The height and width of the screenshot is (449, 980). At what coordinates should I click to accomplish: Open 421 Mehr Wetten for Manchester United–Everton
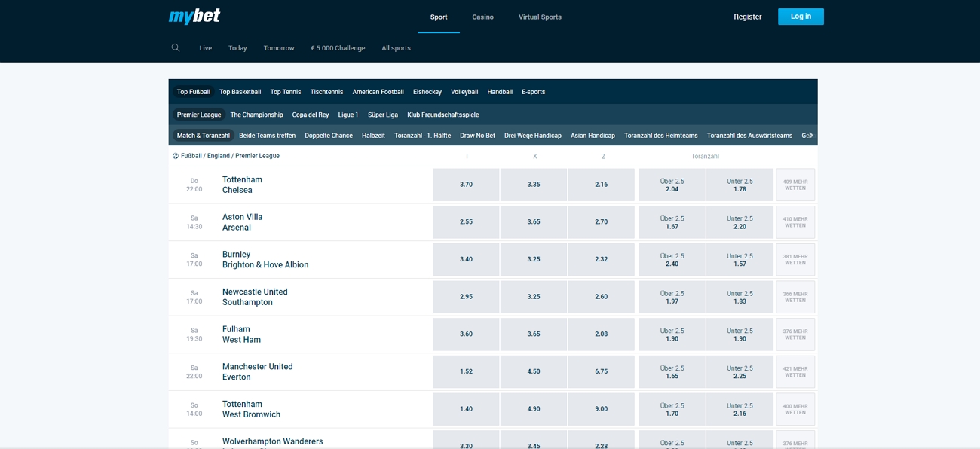pos(795,371)
